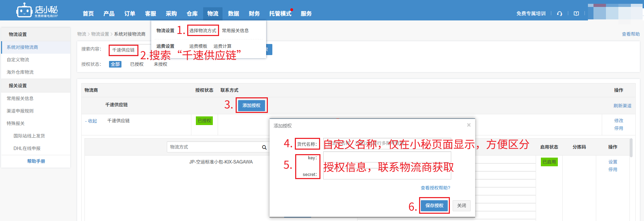The height and width of the screenshot is (221, 644).
Task: Click the 刷新渠道 link
Action: click(623, 106)
